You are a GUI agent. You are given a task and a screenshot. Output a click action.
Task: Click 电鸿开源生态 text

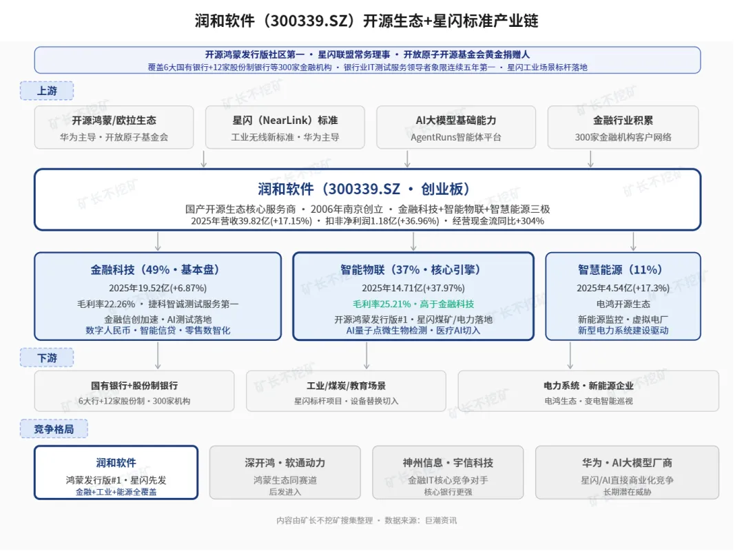[623, 304]
